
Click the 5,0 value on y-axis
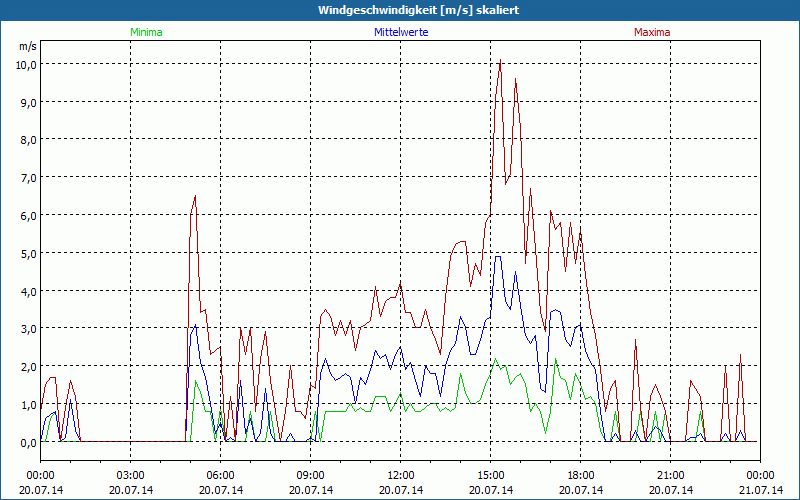pos(27,253)
